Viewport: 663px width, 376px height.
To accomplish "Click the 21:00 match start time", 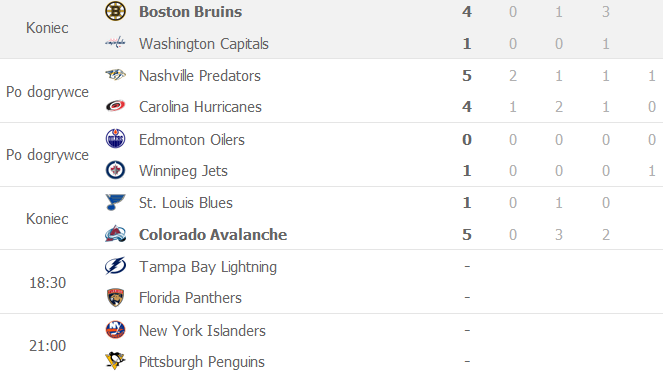I will (x=47, y=346).
